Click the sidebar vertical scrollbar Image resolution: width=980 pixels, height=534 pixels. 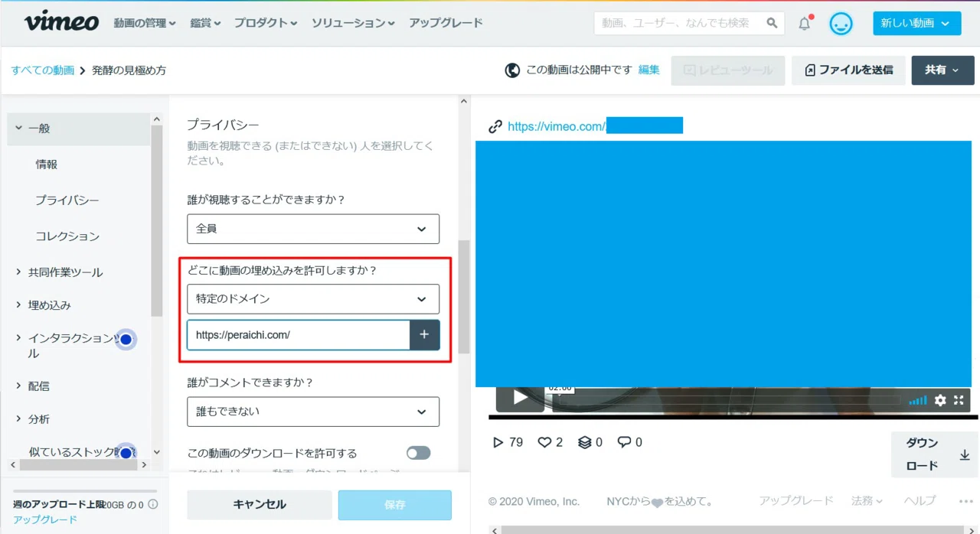157,220
